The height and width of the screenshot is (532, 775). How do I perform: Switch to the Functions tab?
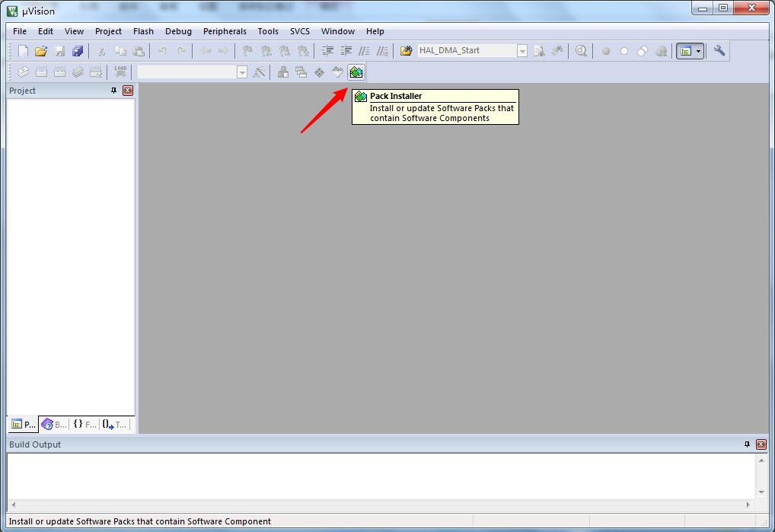click(x=85, y=425)
